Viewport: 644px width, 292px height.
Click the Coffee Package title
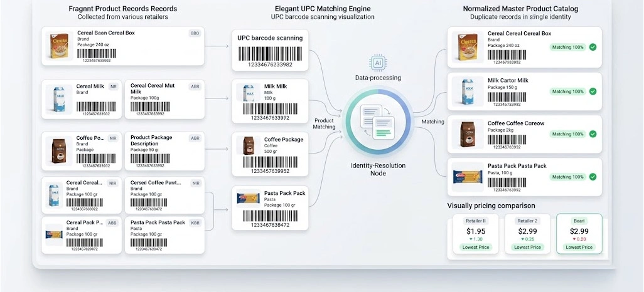pyautogui.click(x=284, y=140)
